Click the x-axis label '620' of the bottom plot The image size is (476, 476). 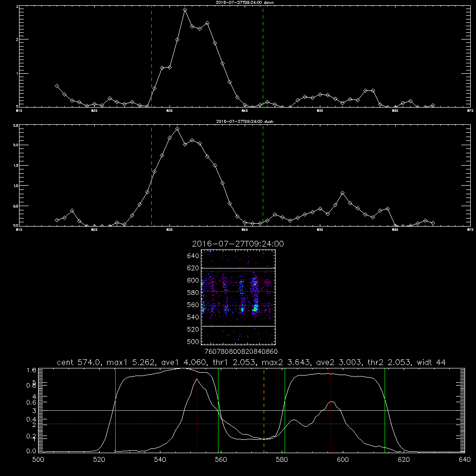[x=404, y=460]
